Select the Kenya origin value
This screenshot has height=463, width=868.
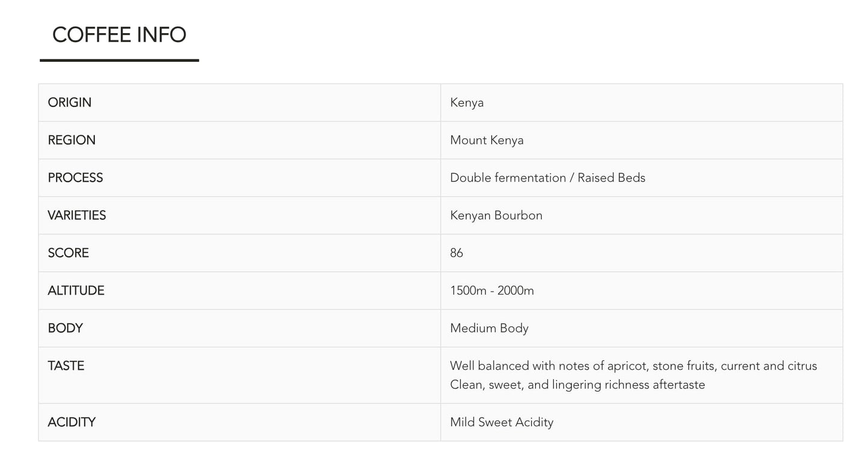(x=467, y=102)
